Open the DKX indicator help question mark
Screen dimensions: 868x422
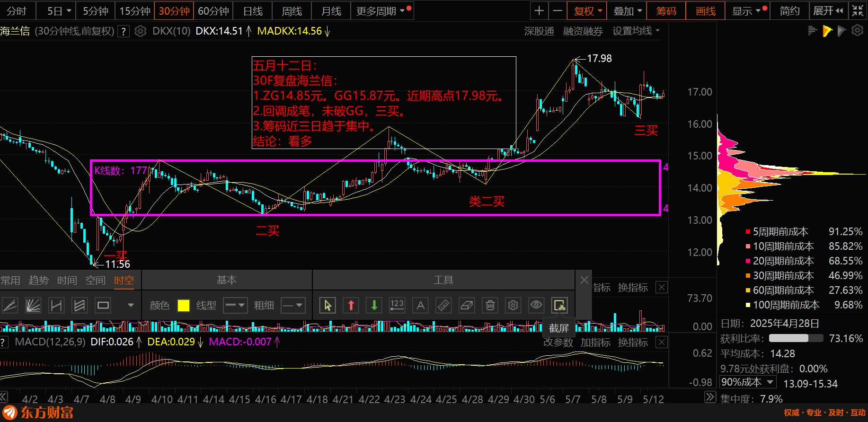[124, 31]
